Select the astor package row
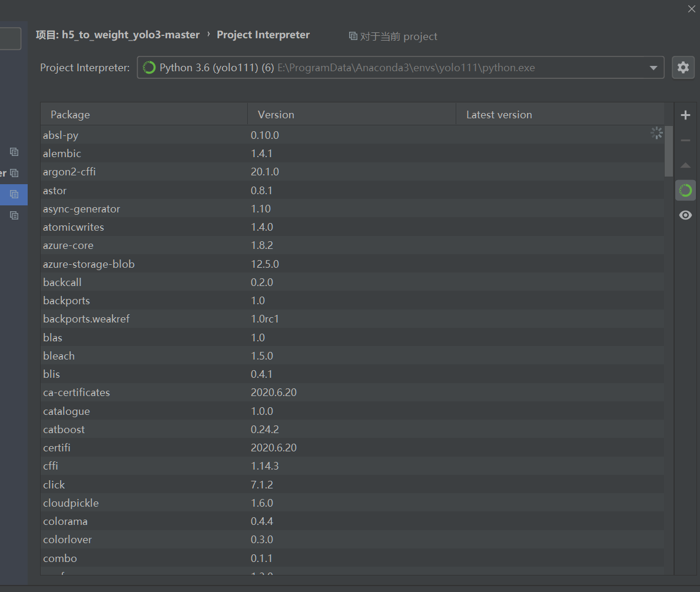 click(352, 191)
